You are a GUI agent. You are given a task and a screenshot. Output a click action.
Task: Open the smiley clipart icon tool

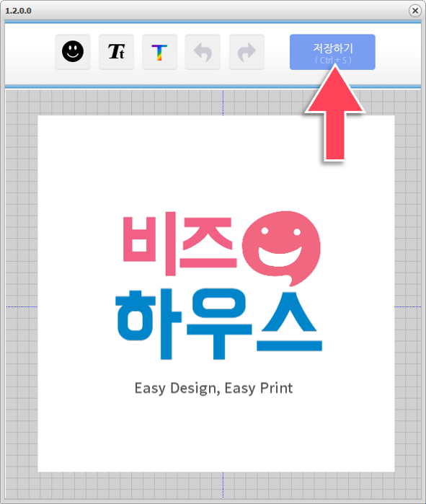coord(73,52)
